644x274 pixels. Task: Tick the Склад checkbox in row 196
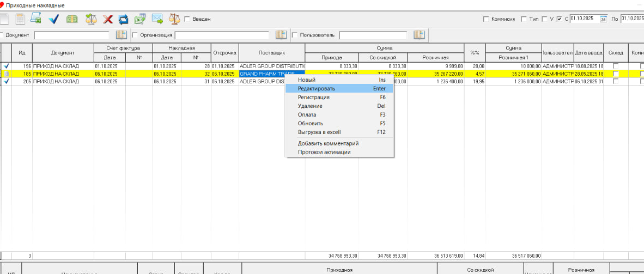616,66
